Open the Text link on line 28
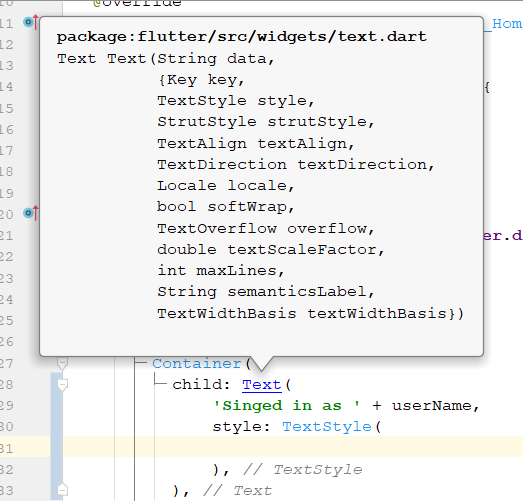 coord(262,385)
